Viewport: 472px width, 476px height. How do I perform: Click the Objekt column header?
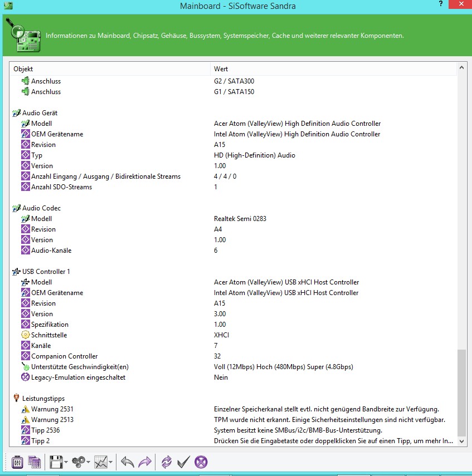click(x=110, y=69)
